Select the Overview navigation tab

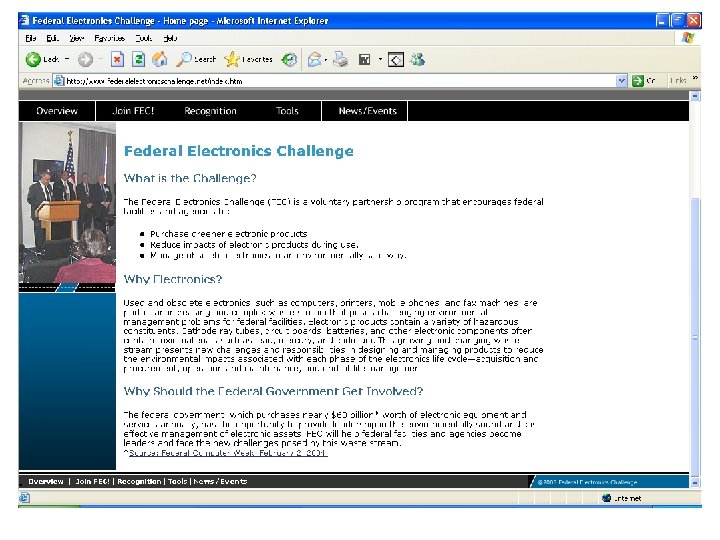coord(57,111)
